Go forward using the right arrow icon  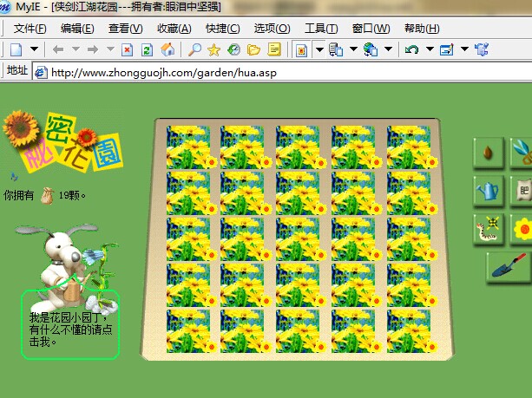(x=93, y=49)
